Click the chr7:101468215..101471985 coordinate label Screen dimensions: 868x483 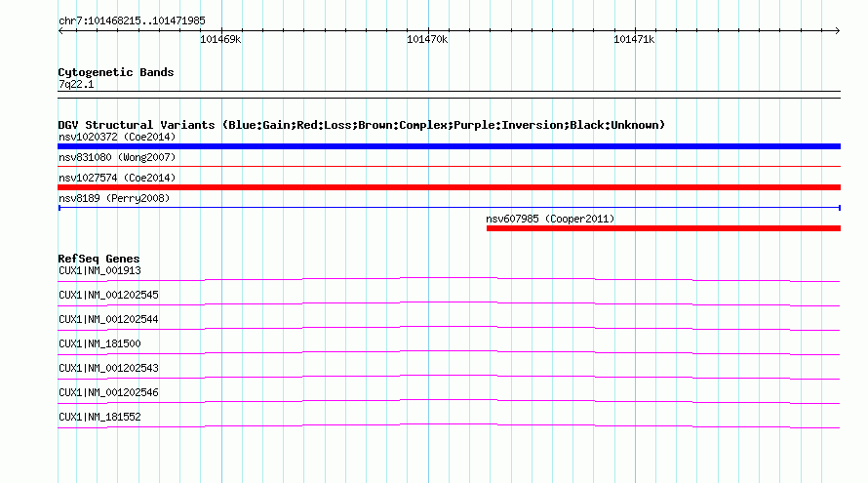132,21
